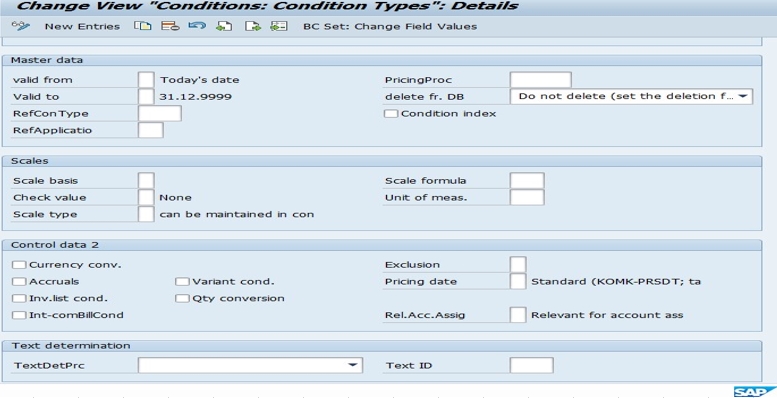Click the Scale formula input field
Image resolution: width=777 pixels, height=398 pixels.
point(527,180)
